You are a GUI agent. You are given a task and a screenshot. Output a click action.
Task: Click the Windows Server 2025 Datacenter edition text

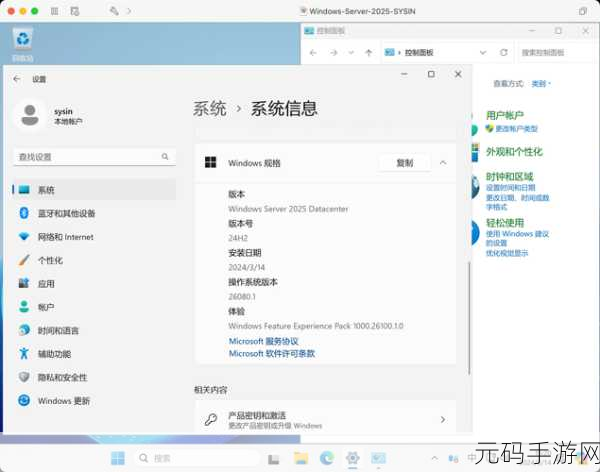click(x=288, y=209)
